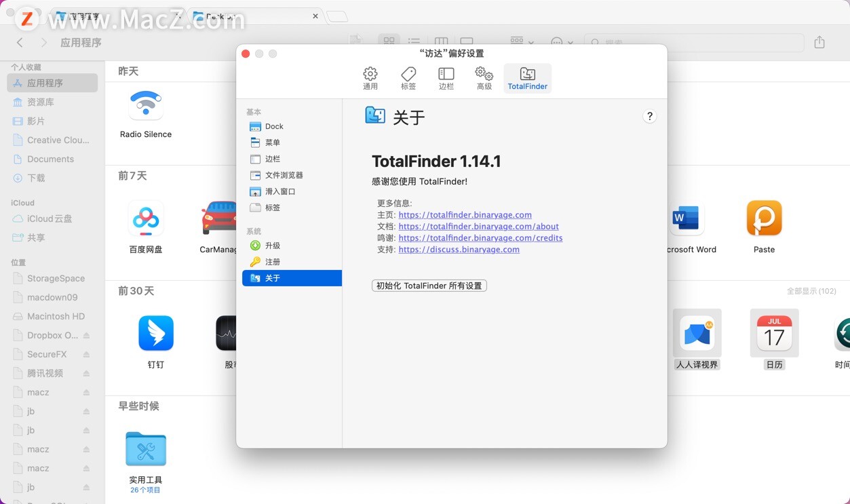The height and width of the screenshot is (504, 850).
Task: Go forward in Finder window
Action: point(44,43)
